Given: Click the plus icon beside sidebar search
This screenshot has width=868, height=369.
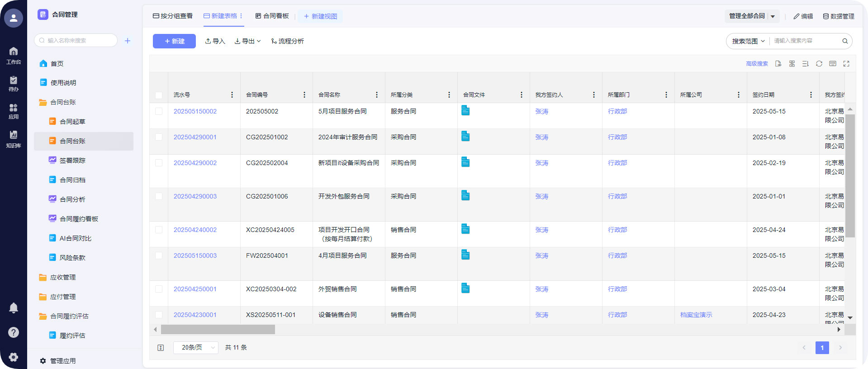Looking at the screenshot, I should point(128,41).
